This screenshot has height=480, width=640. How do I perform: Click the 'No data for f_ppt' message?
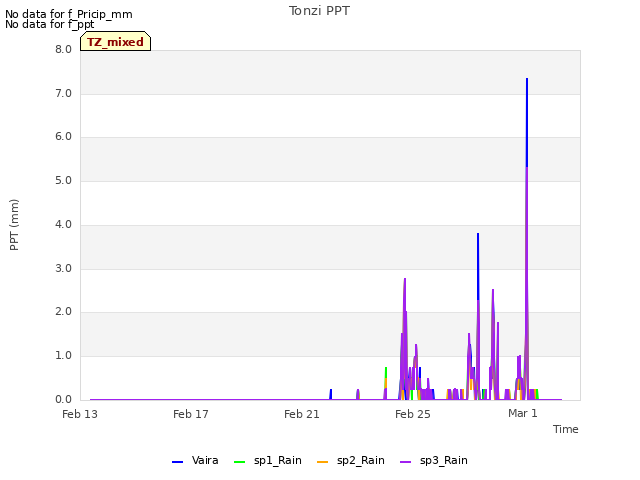[x=50, y=24]
